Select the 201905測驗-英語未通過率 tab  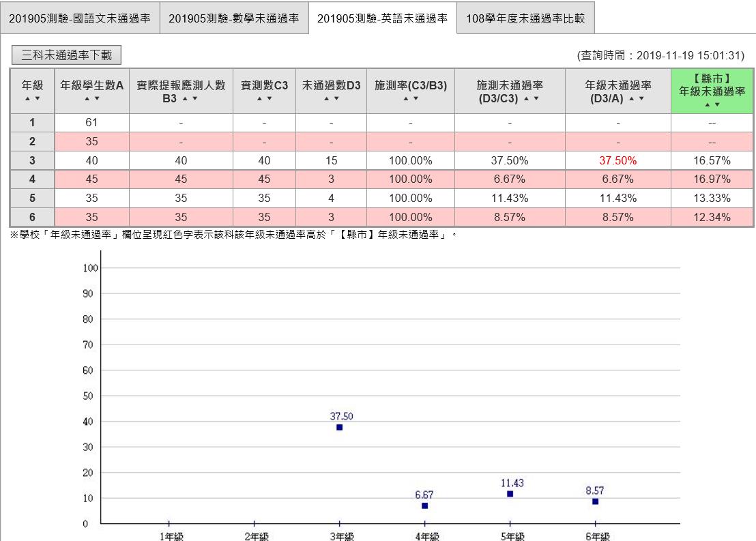point(382,18)
